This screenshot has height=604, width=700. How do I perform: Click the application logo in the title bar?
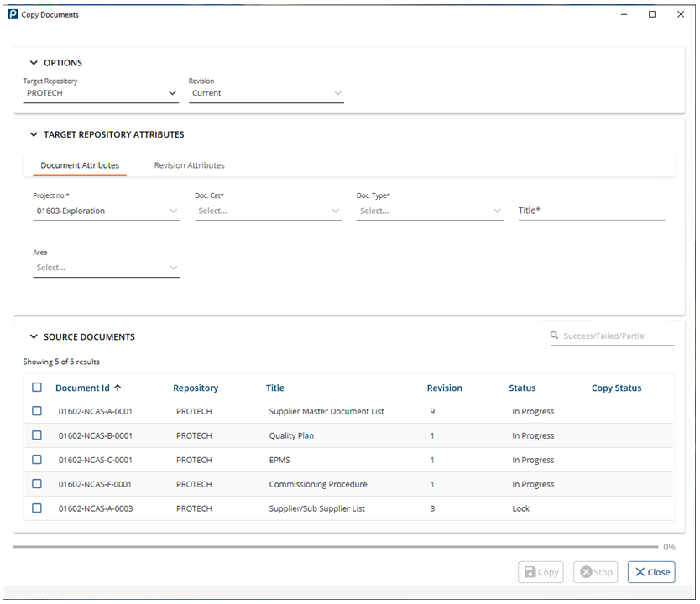coord(13,14)
